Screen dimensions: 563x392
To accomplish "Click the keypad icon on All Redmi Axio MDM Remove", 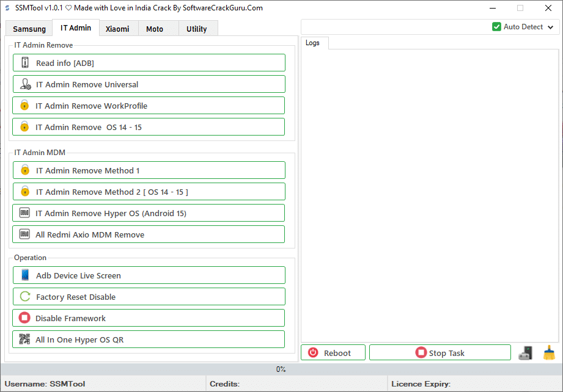I will (23, 234).
